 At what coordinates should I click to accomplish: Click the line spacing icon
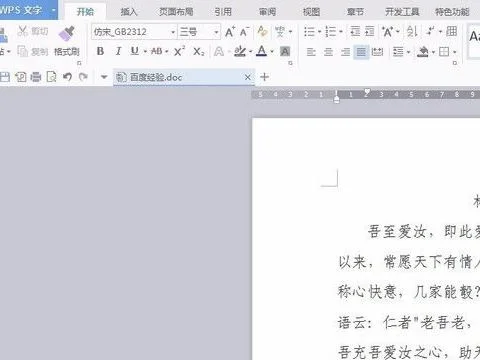pos(398,52)
